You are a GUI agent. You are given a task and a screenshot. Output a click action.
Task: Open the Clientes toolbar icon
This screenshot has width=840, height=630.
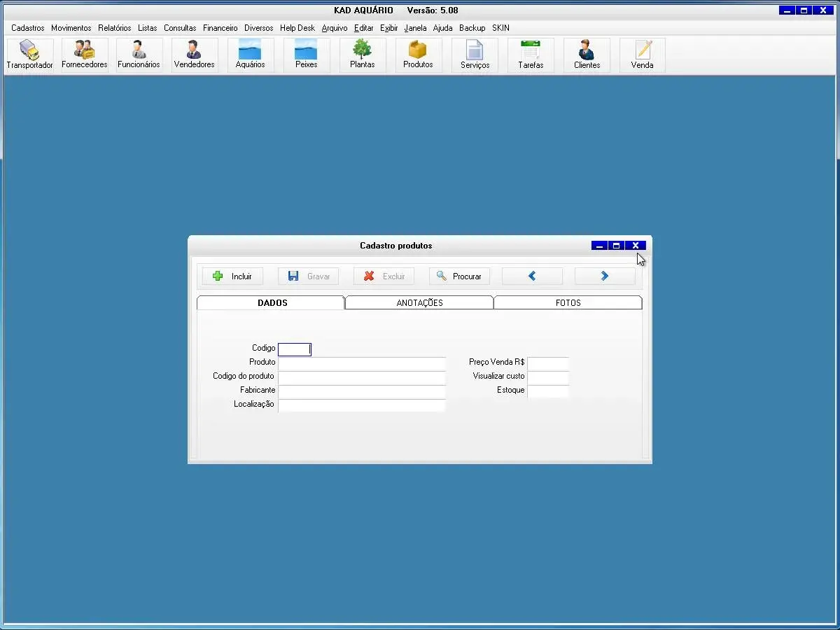coord(587,55)
